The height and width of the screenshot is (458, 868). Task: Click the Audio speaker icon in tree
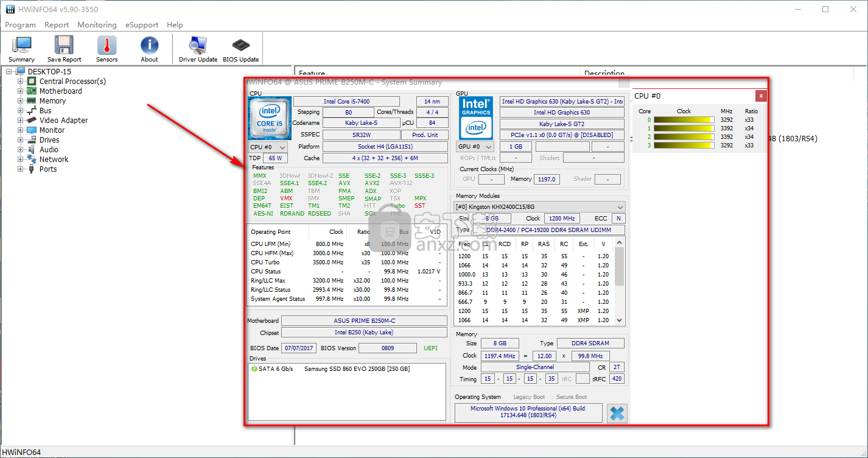click(x=32, y=149)
